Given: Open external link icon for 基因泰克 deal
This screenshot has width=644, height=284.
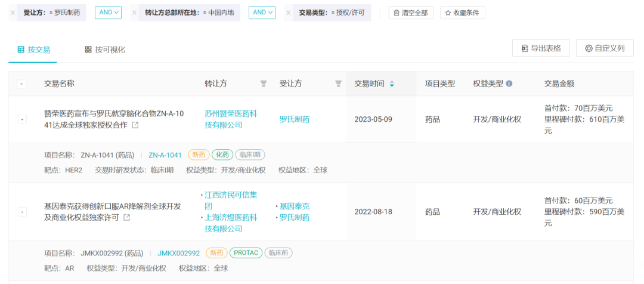Looking at the screenshot, I should [x=127, y=217].
